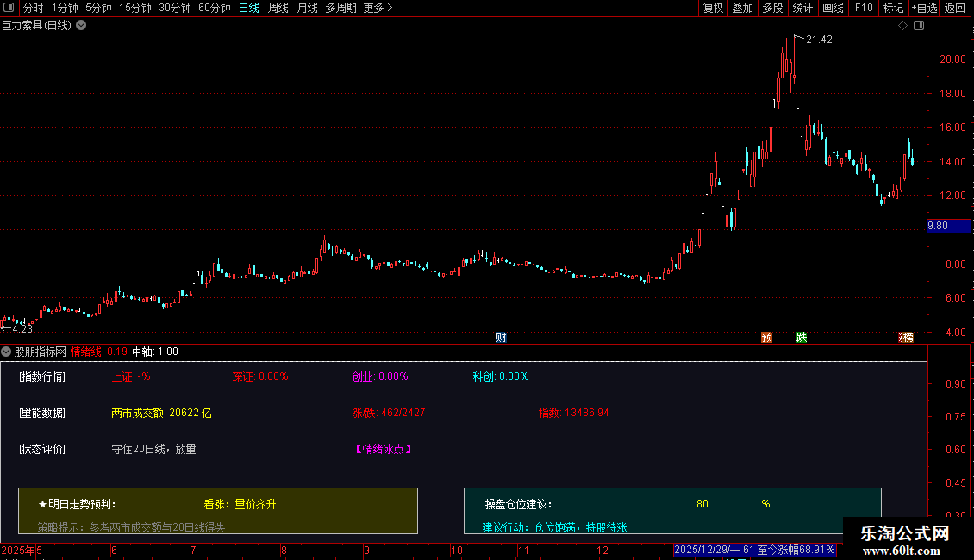Click the 21.42 high price label

[819, 39]
